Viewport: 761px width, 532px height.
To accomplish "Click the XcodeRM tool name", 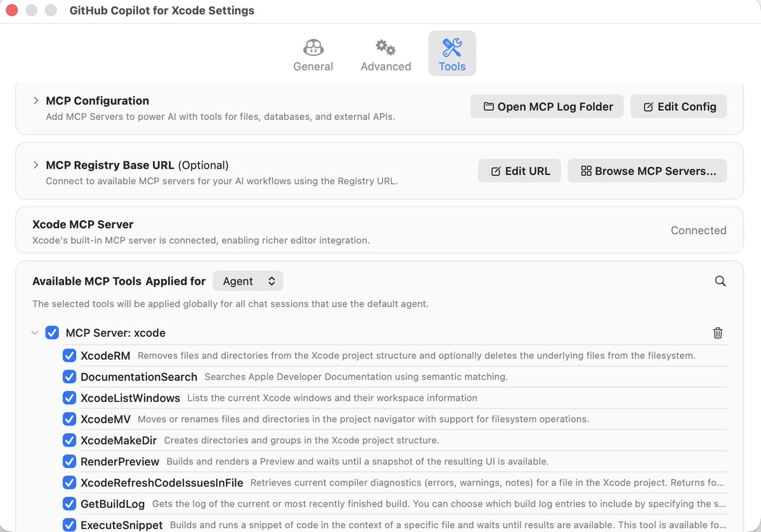I will [105, 356].
